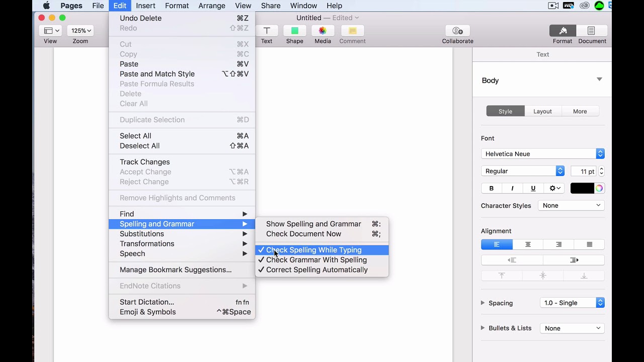This screenshot has width=644, height=362.
Task: Click the screen recording menu bar icon
Action: (553, 6)
